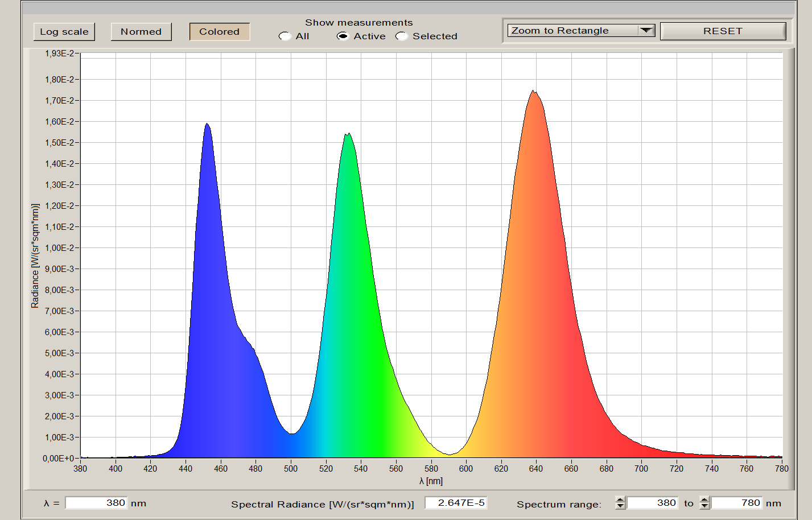812x520 pixels.
Task: Toggle the Colored button
Action: click(220, 32)
